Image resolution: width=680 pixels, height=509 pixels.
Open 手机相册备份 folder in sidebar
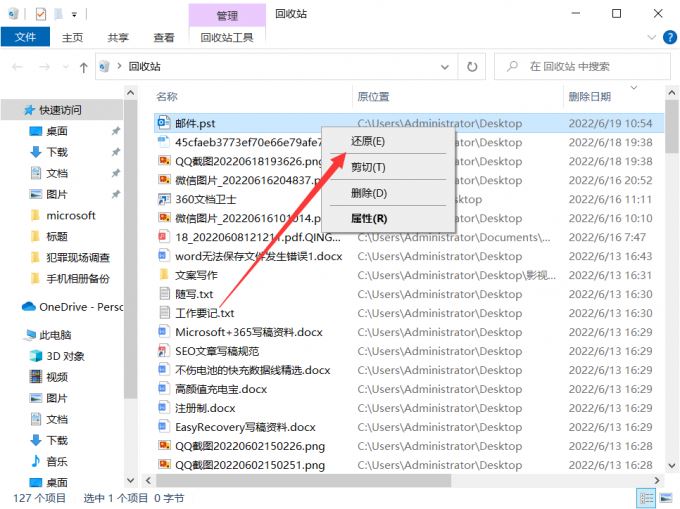[69, 278]
